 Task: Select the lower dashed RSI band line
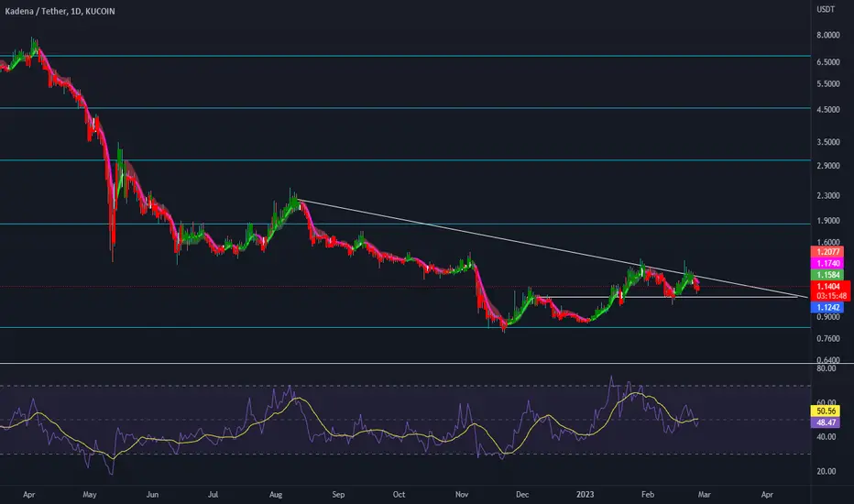[x=405, y=454]
